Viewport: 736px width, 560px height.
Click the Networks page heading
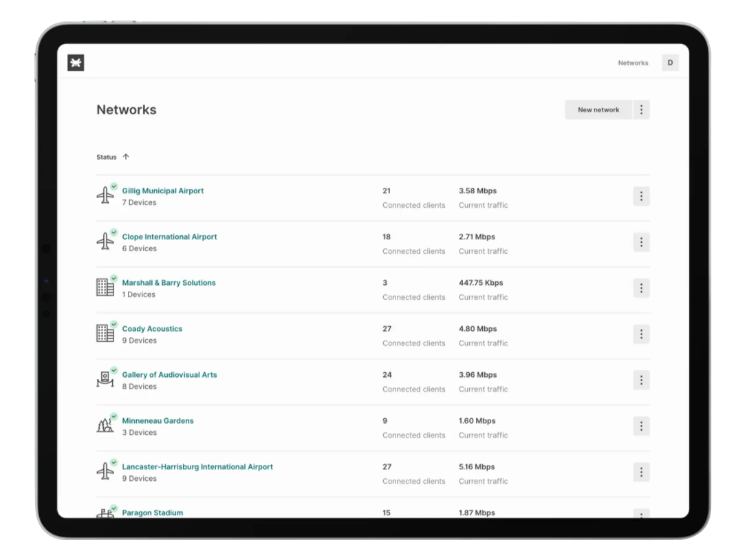[127, 110]
